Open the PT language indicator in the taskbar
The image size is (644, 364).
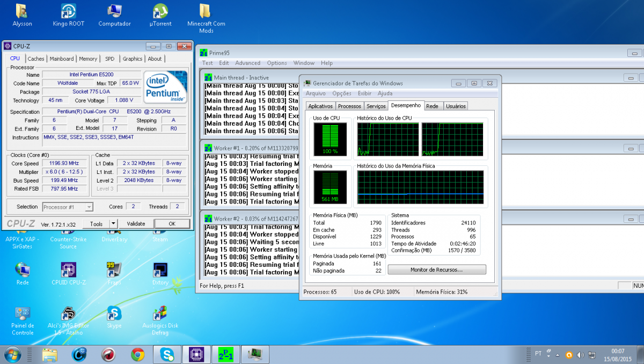pyautogui.click(x=538, y=354)
